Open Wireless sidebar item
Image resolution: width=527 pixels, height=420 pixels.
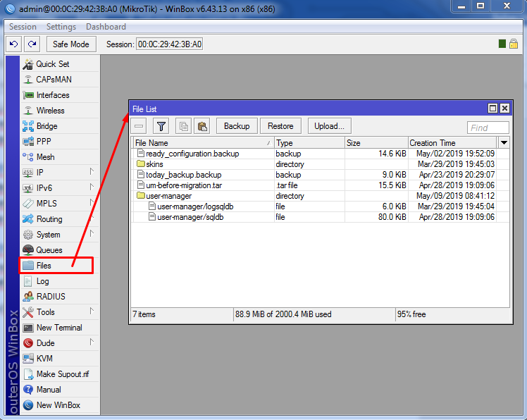tap(61, 111)
